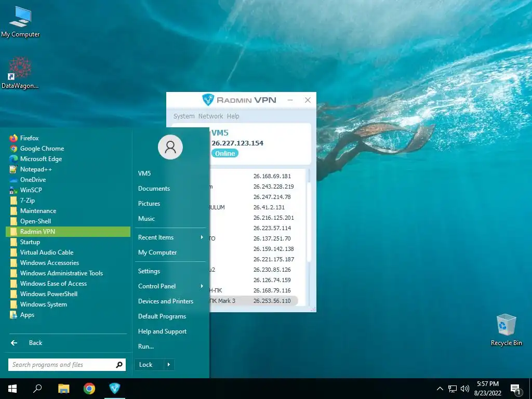This screenshot has height=399, width=532.
Task: Open Pictures from start menu
Action: click(149, 204)
